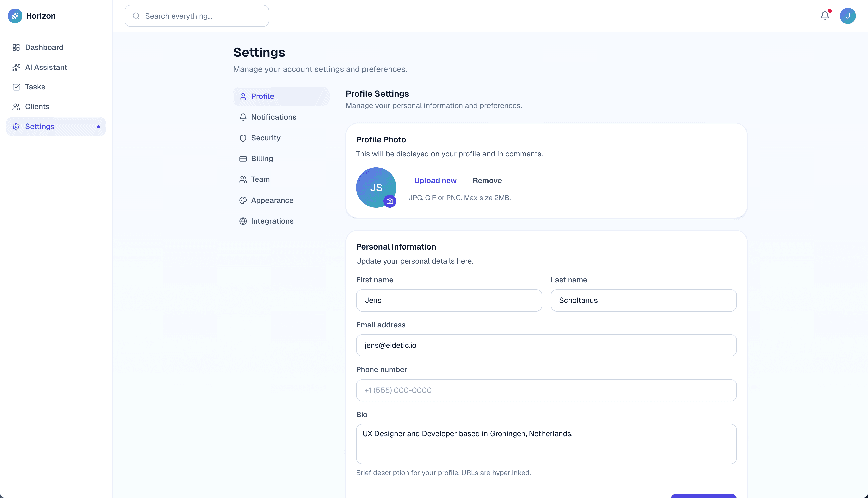Viewport: 868px width, 498px height.
Task: Click the Team people icon
Action: [x=243, y=179]
